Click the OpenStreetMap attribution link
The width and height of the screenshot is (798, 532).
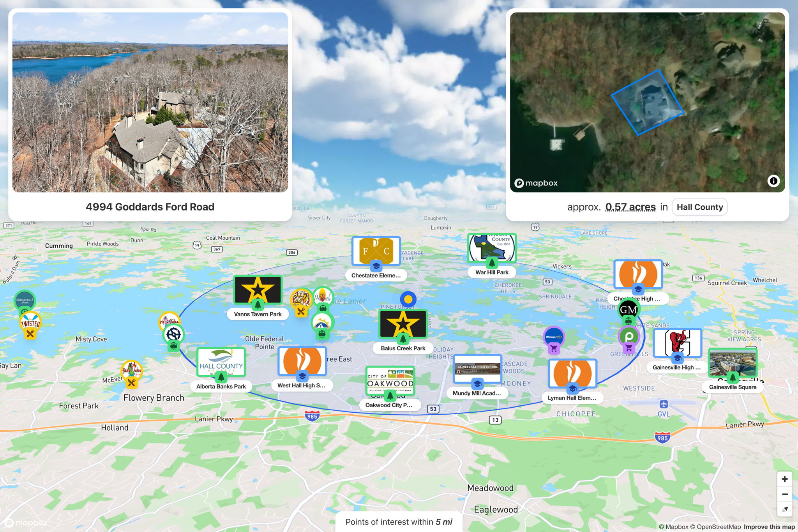click(x=715, y=527)
